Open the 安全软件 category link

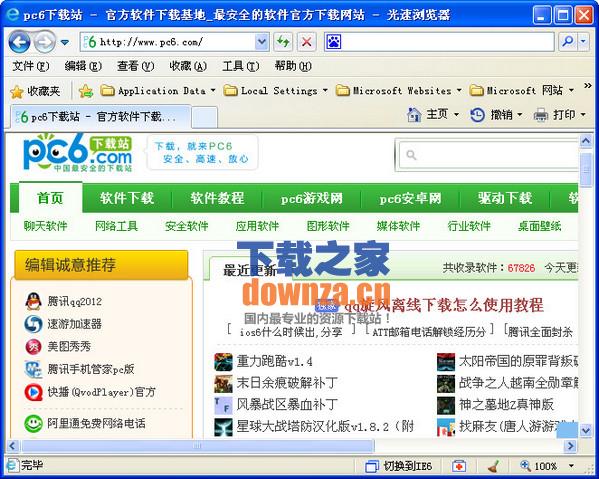point(187,226)
